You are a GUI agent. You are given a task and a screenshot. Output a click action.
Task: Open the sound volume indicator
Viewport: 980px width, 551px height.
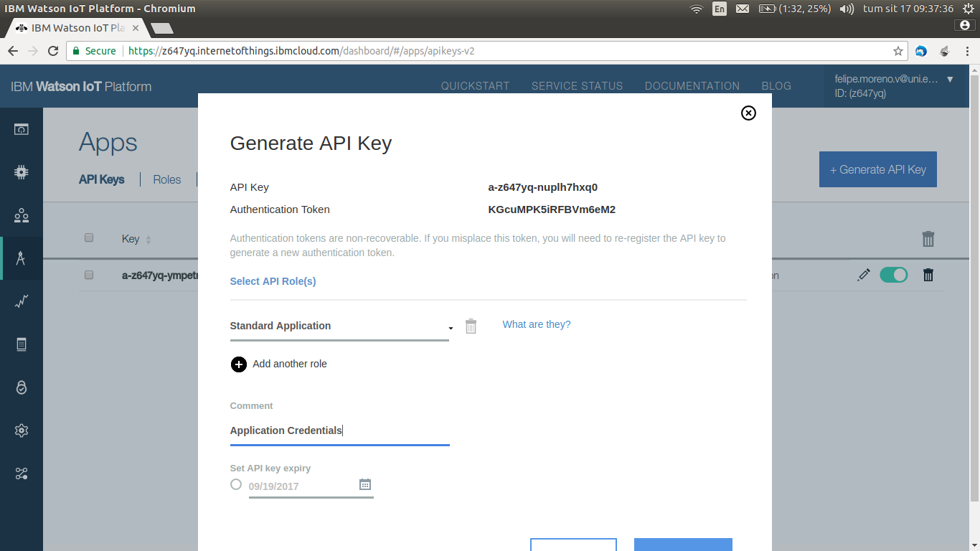(847, 9)
